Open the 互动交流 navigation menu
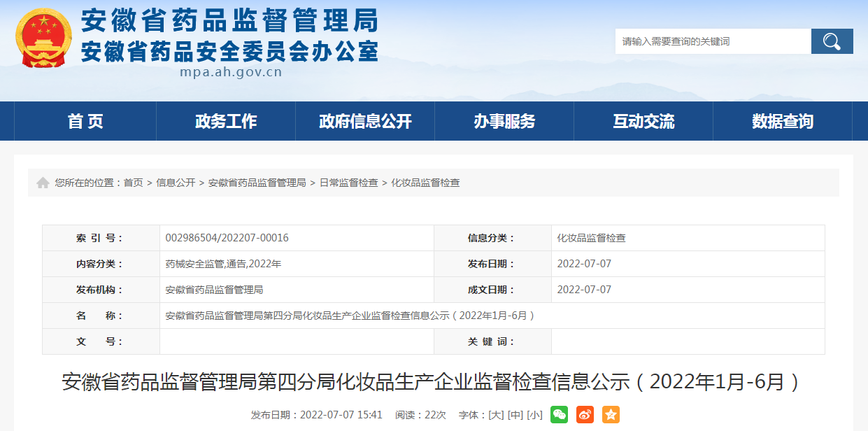The image size is (868, 431). click(643, 121)
